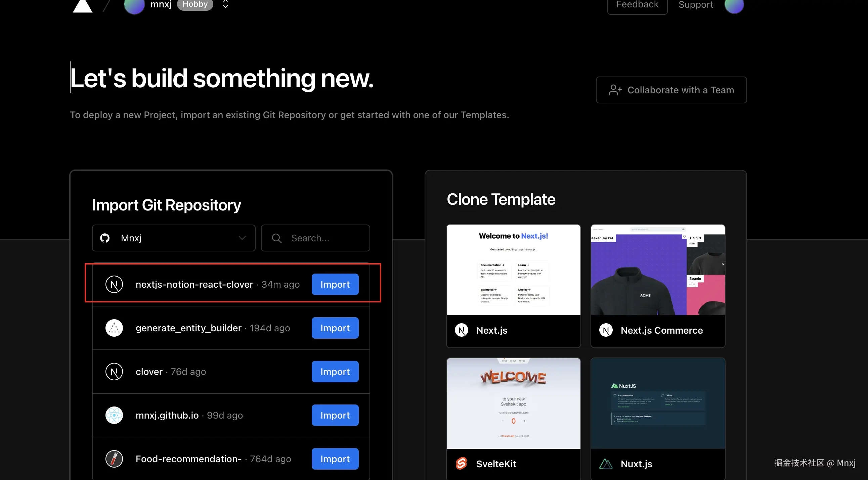Click the generate_entity_builder repository icon
The image size is (868, 480).
(x=114, y=328)
